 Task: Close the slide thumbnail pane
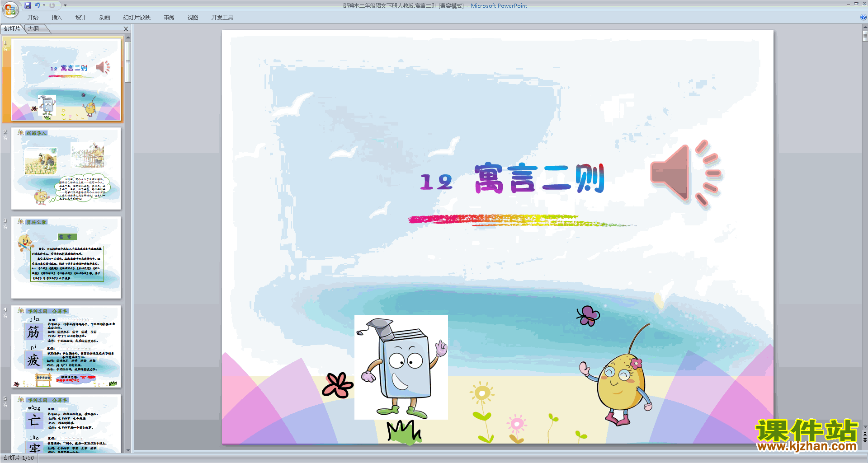pyautogui.click(x=126, y=29)
